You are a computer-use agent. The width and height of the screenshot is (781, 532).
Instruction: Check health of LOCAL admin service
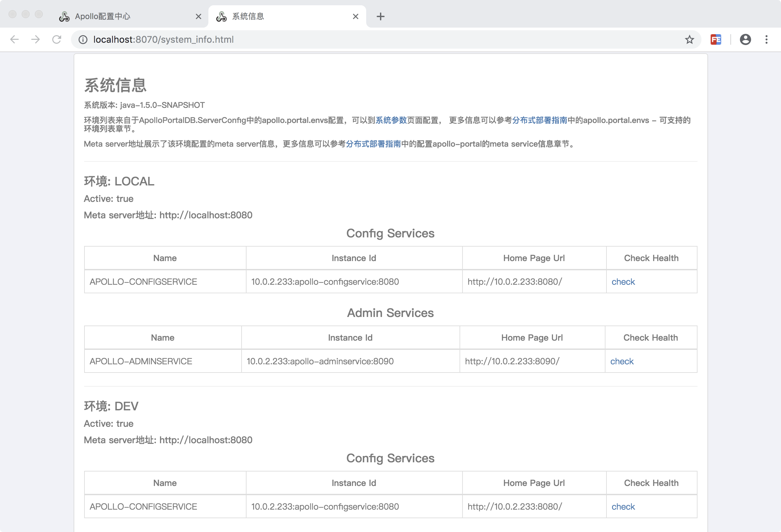(622, 361)
